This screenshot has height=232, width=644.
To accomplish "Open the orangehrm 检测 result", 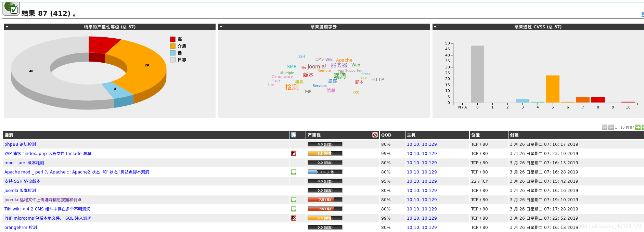I will (21, 228).
